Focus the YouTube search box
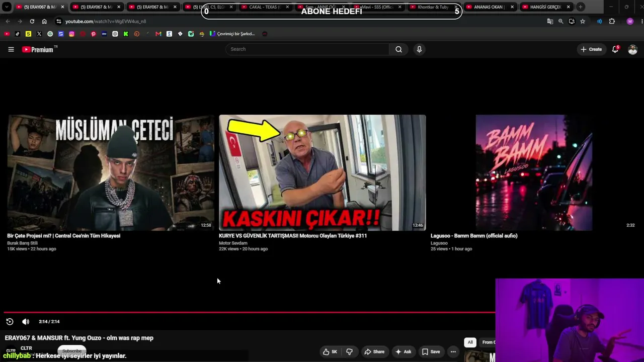 pos(307,49)
